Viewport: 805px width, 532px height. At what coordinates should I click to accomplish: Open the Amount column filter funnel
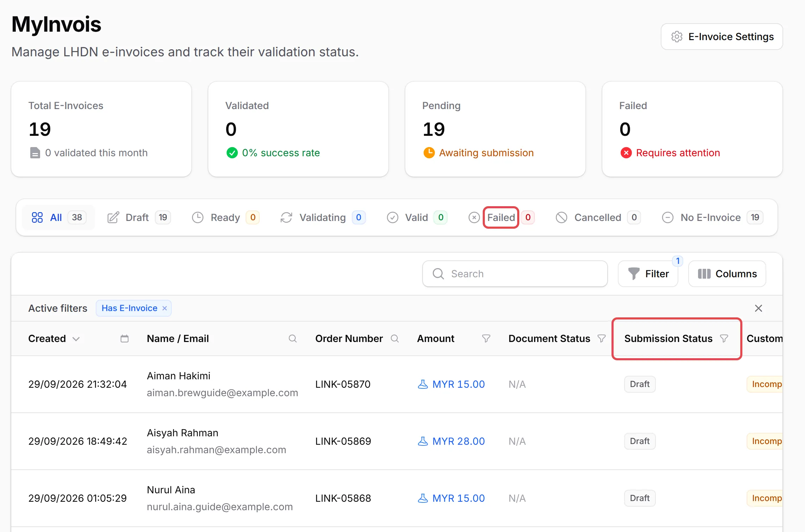(486, 338)
